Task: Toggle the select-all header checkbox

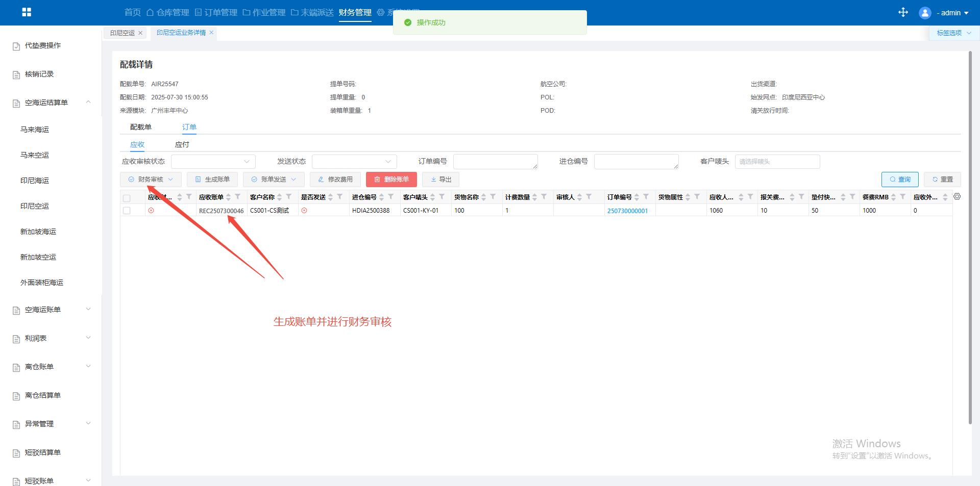Action: coord(127,198)
